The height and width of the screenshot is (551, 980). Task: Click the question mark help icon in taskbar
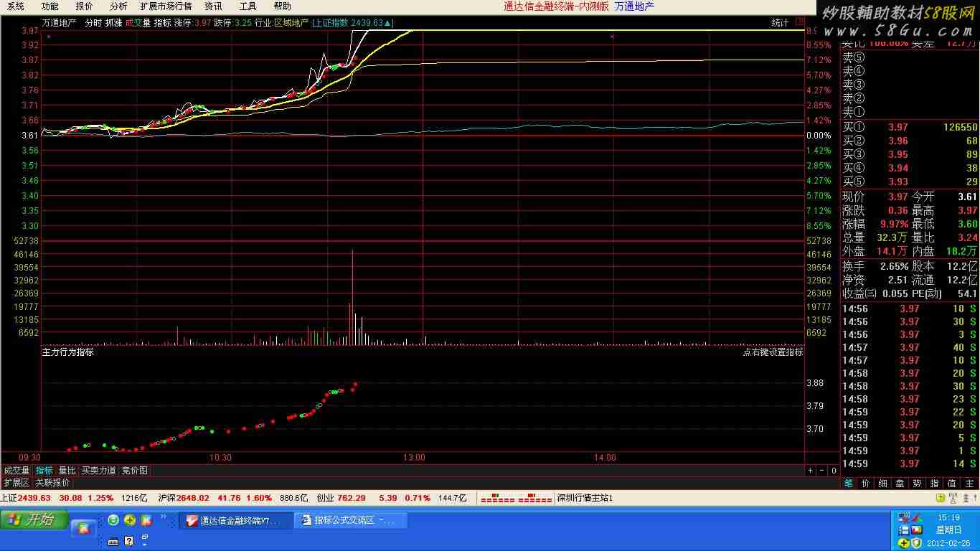pos(129,541)
